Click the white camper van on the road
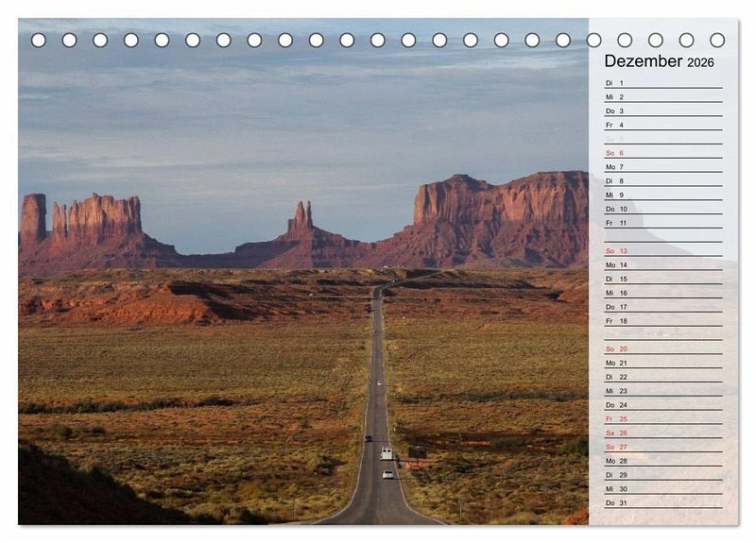 click(387, 453)
